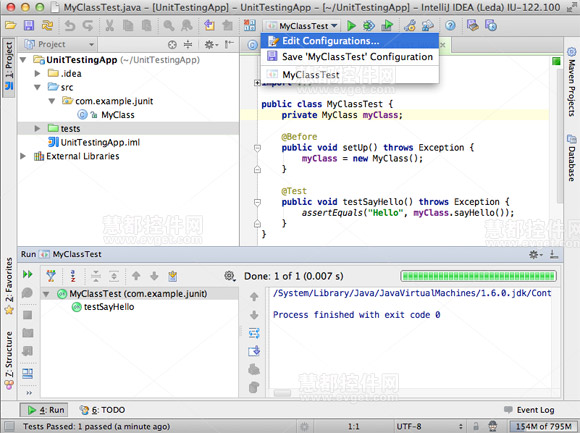This screenshot has width=580, height=433.
Task: Click the stop process square icon
Action: [x=28, y=315]
